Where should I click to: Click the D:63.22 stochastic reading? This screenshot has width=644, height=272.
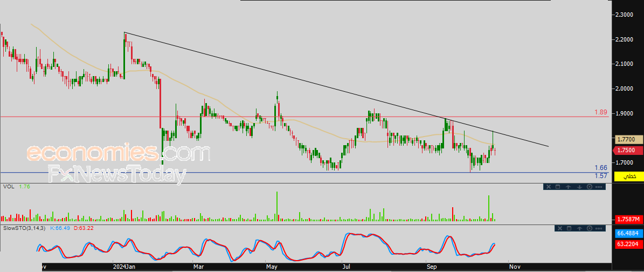point(84,228)
